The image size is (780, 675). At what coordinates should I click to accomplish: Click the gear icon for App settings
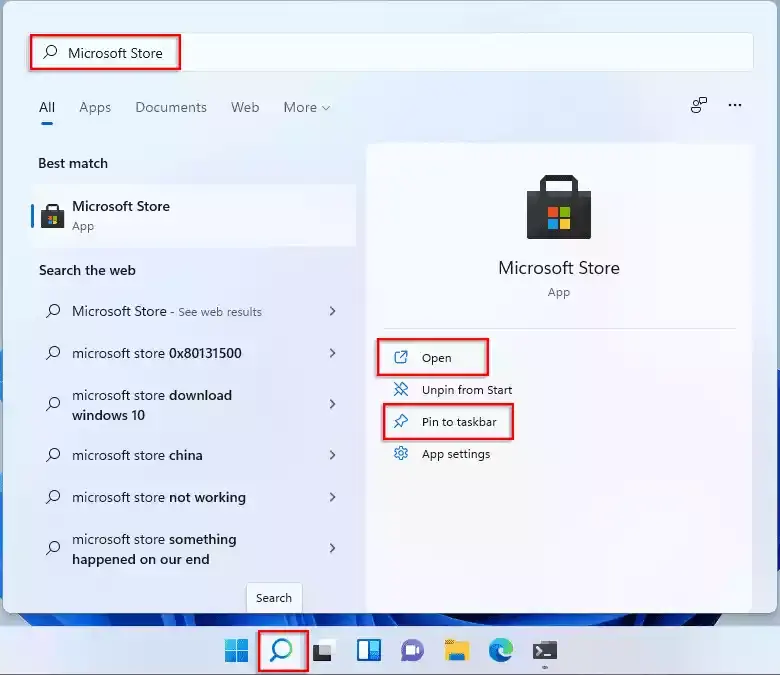point(401,454)
